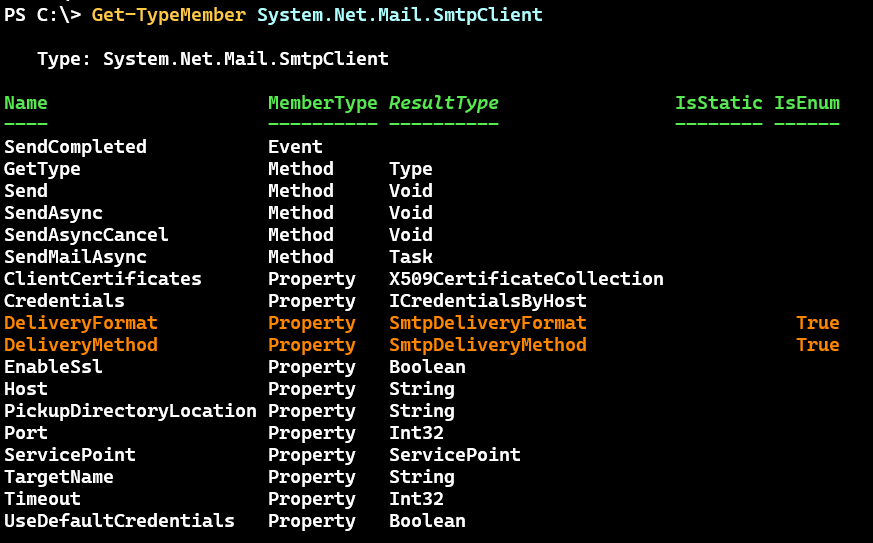Click Event in the SendCompleted row
Screen dimensions: 873x543
(295, 147)
